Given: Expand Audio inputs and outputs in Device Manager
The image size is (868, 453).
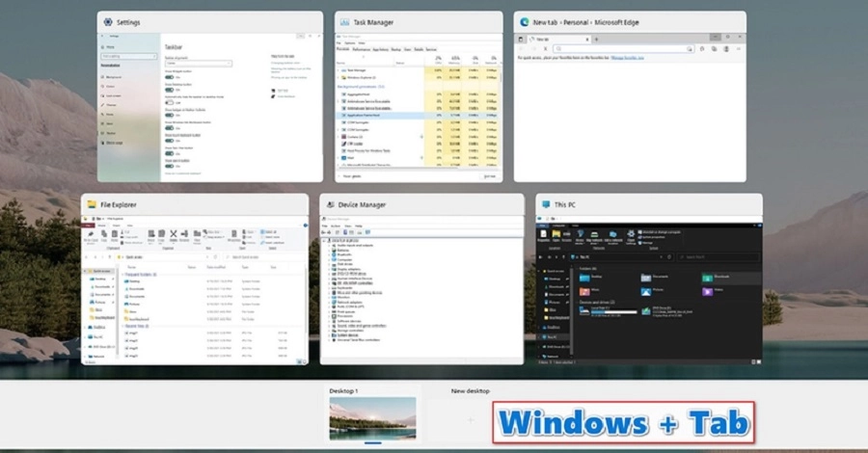Looking at the screenshot, I should click(x=330, y=246).
